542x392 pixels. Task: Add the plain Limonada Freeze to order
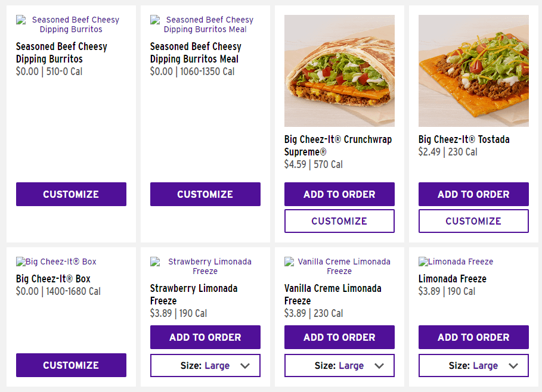[x=473, y=337]
